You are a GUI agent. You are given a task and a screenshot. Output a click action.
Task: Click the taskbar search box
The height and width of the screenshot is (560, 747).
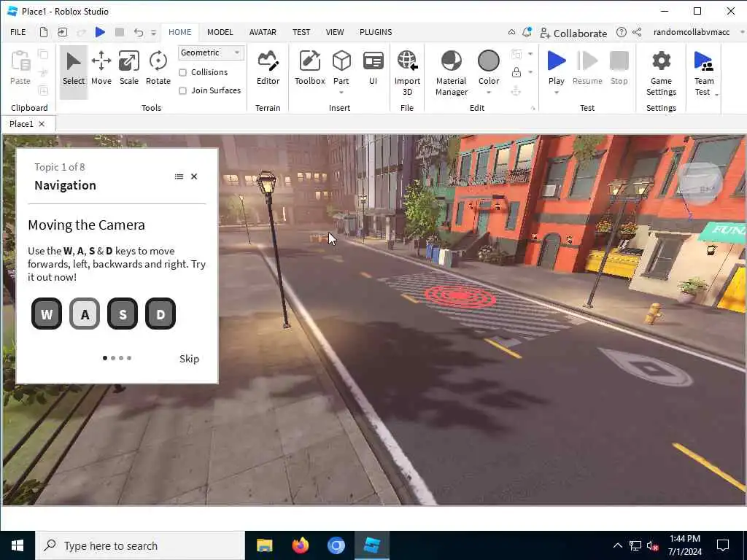141,545
